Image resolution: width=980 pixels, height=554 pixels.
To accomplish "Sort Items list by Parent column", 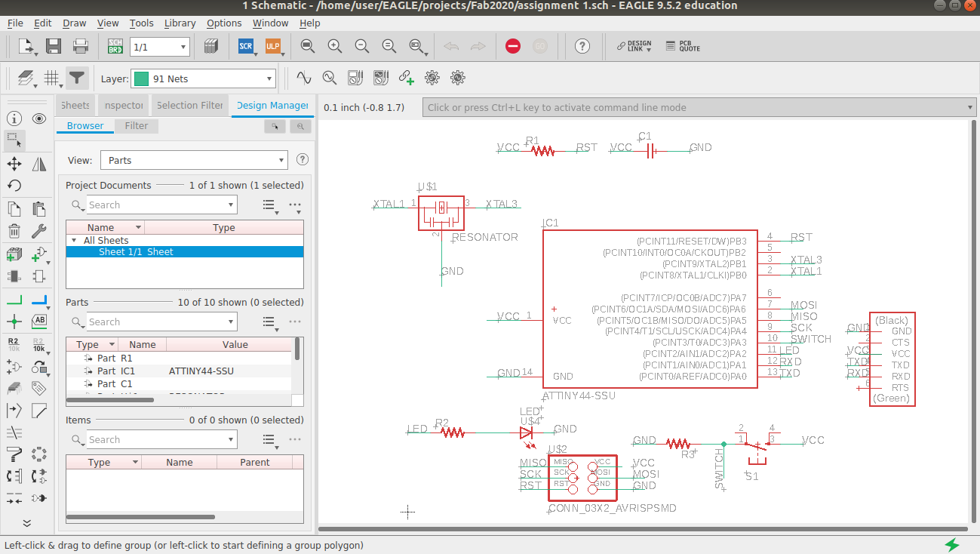I will tap(255, 463).
